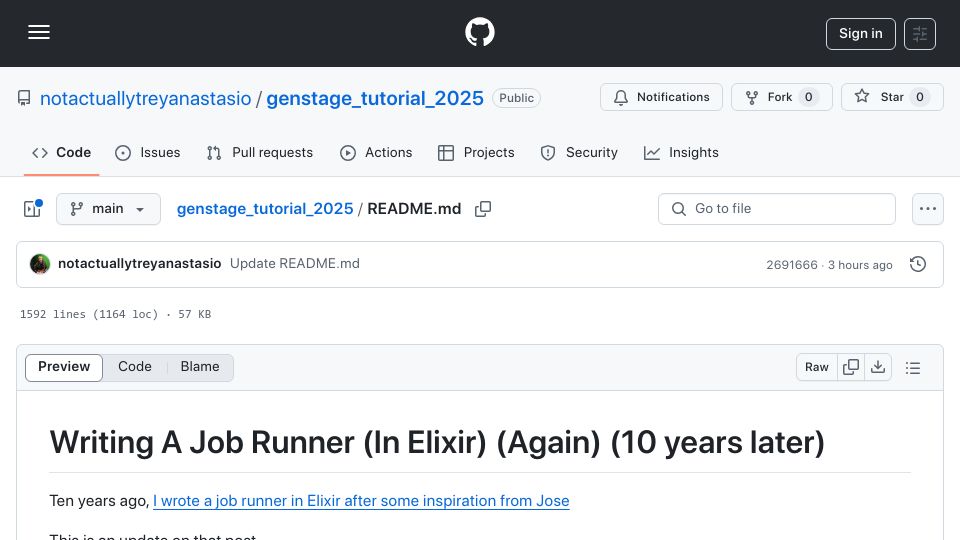This screenshot has width=960, height=540.
Task: Open the document outline list icon
Action: 913,367
